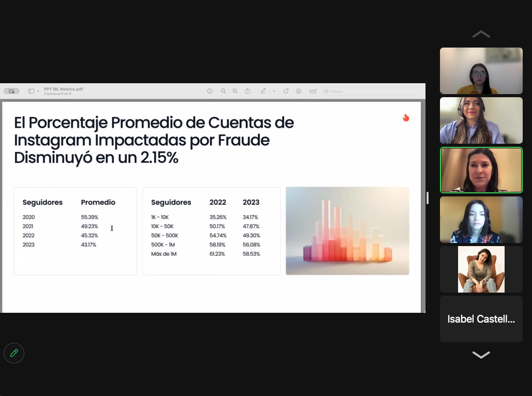The width and height of the screenshot is (532, 396).
Task: Open the document info inspector
Action: pos(210,91)
